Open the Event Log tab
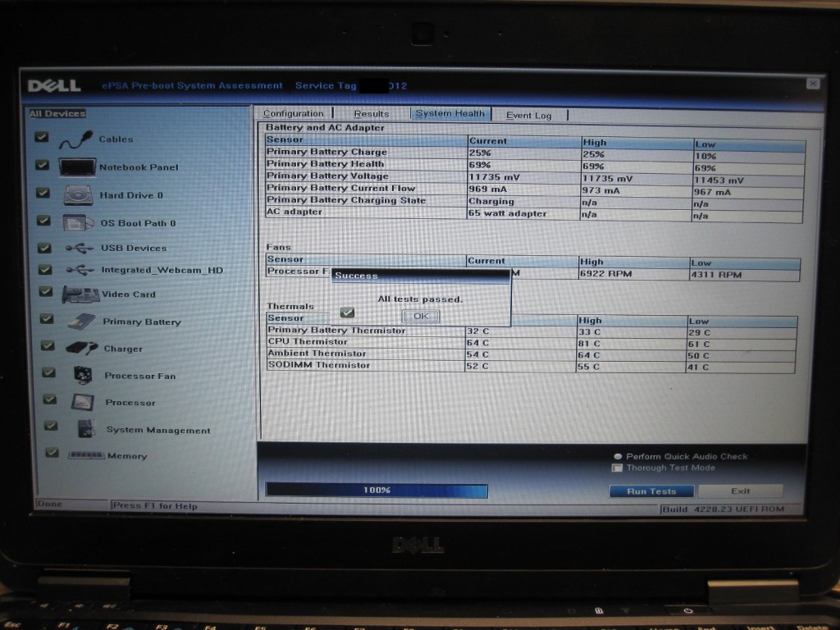The image size is (840, 630). pos(529,115)
